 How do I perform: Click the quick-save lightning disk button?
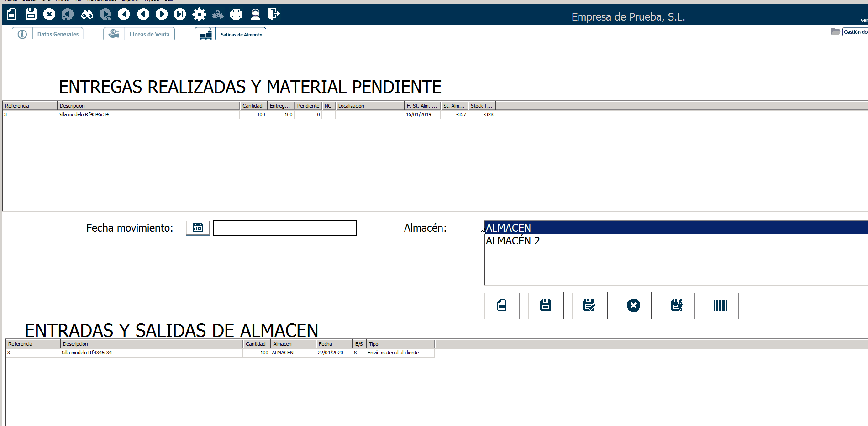click(x=677, y=306)
